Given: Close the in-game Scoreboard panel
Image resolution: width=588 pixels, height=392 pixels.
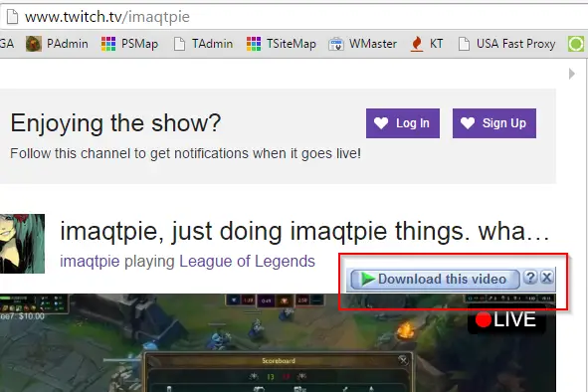Looking at the screenshot, I should [403, 360].
